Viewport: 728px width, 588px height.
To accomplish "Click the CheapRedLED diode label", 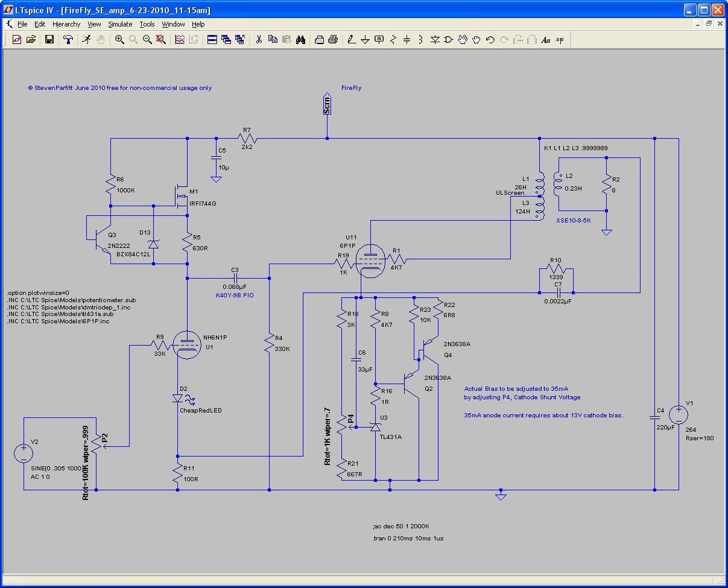I will [x=200, y=410].
